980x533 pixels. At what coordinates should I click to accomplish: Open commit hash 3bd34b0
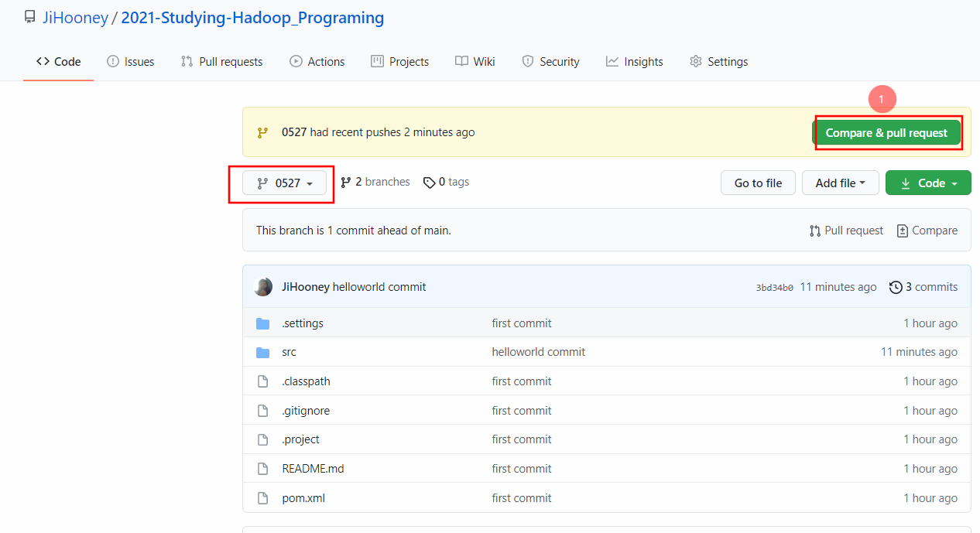pos(775,288)
